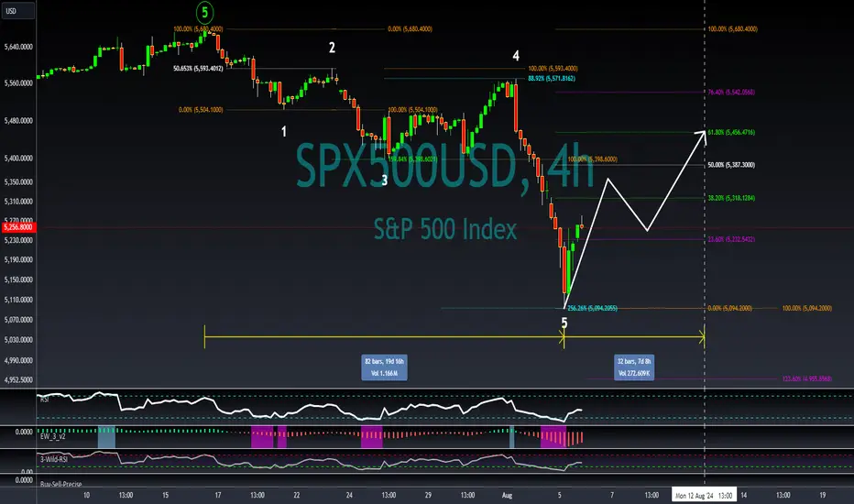Click the 4,990.0000 price axis label
Viewport: 854px width, 504px height.
click(18, 360)
